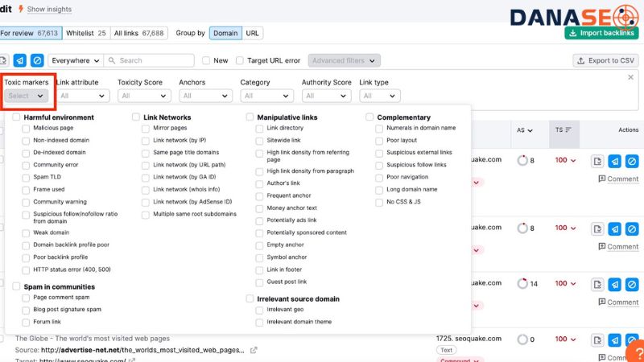Click the lightning bolt insights icon
Screen dimensions: 644x362
(20, 9)
